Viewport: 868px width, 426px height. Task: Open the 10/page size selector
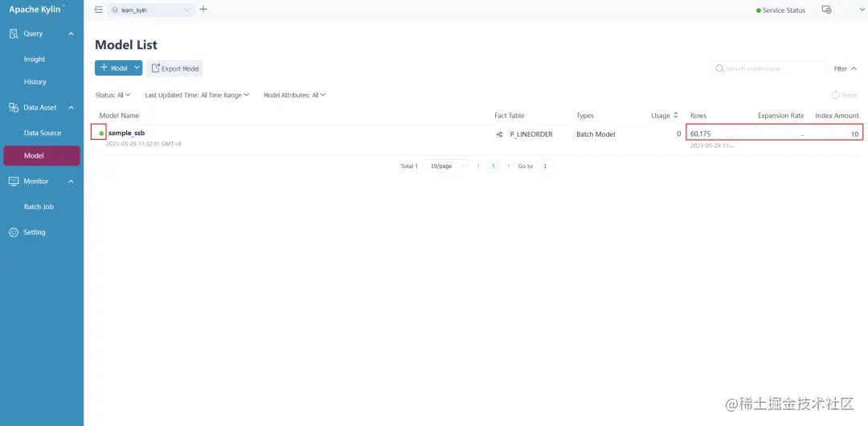[445, 166]
